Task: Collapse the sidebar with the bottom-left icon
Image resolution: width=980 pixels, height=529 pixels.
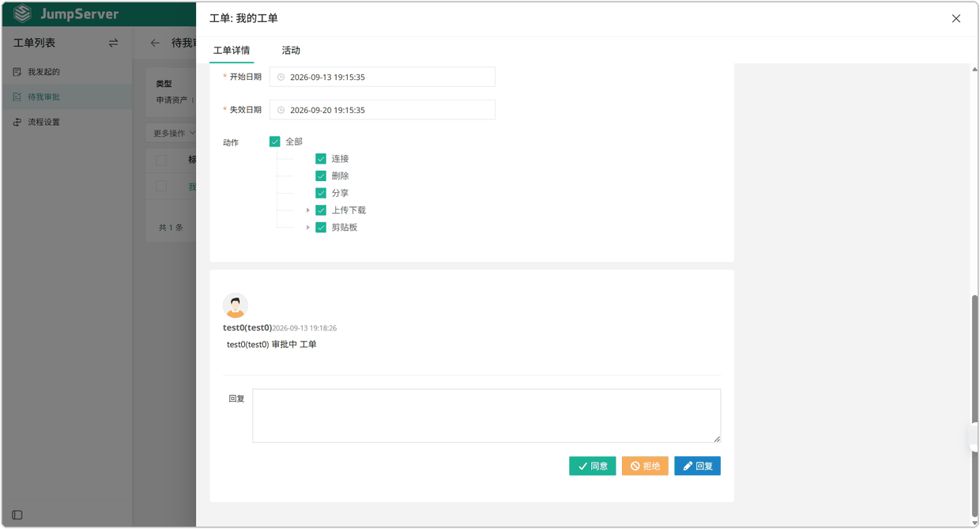Action: [17, 515]
